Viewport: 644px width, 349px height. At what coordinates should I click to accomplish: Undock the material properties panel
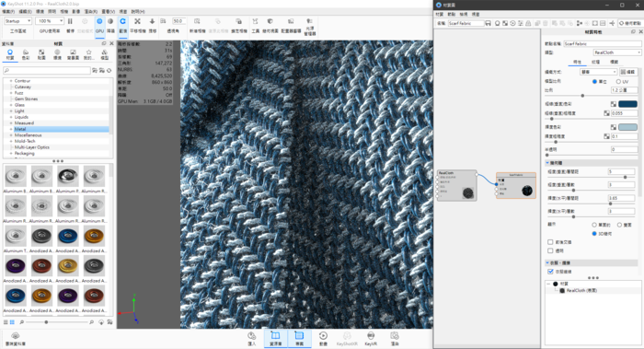point(633,31)
